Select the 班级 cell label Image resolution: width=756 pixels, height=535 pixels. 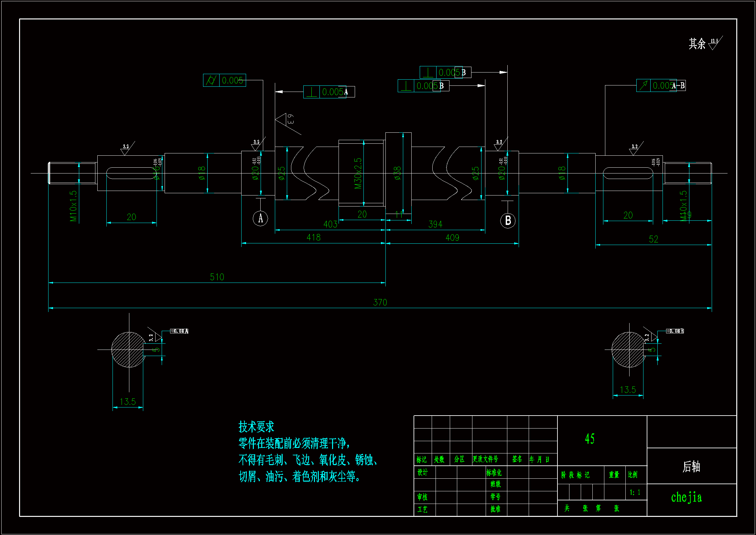coord(496,484)
